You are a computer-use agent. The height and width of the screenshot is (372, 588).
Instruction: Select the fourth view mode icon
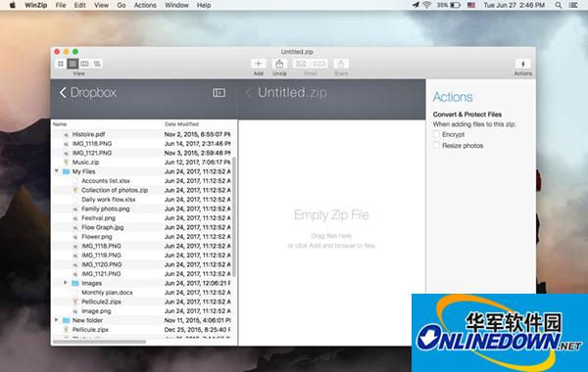(97, 64)
